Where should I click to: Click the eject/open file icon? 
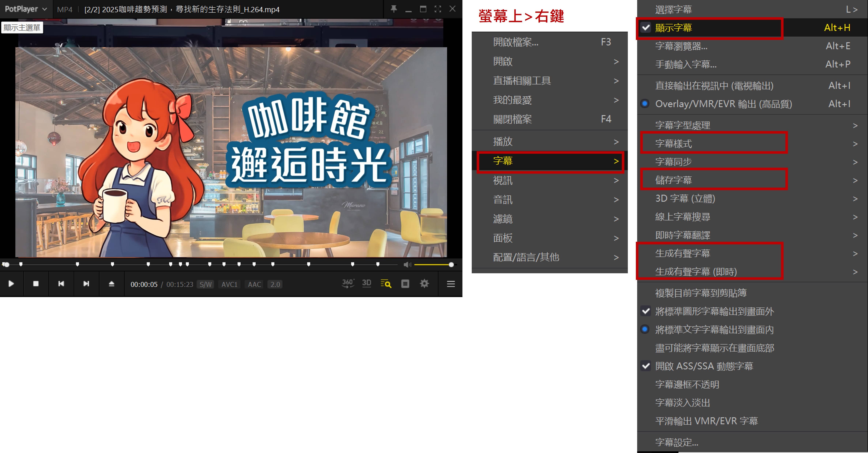pyautogui.click(x=111, y=284)
